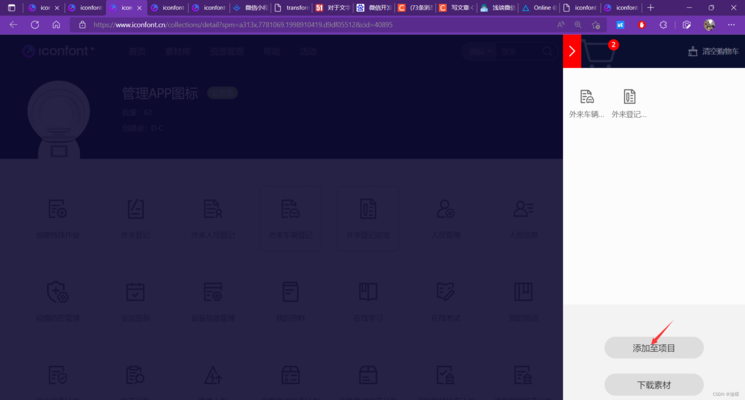Open the browser profile avatar
This screenshot has width=745, height=400.
[709, 24]
